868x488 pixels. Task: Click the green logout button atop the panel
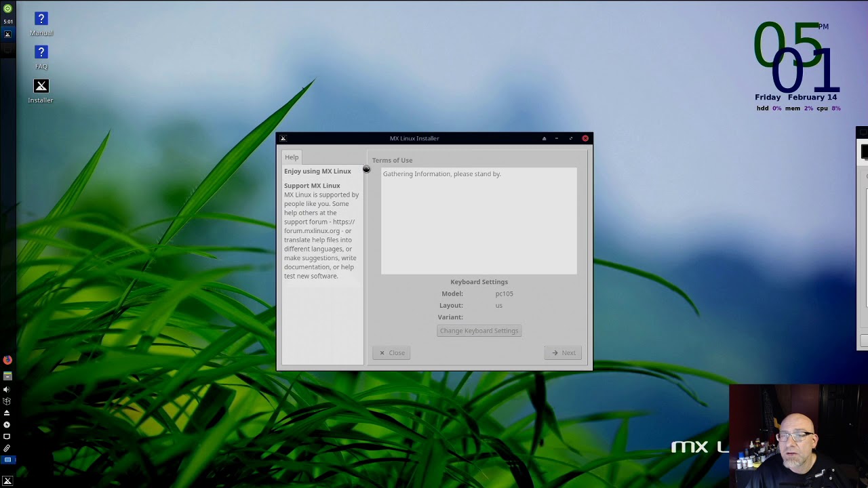tap(7, 9)
